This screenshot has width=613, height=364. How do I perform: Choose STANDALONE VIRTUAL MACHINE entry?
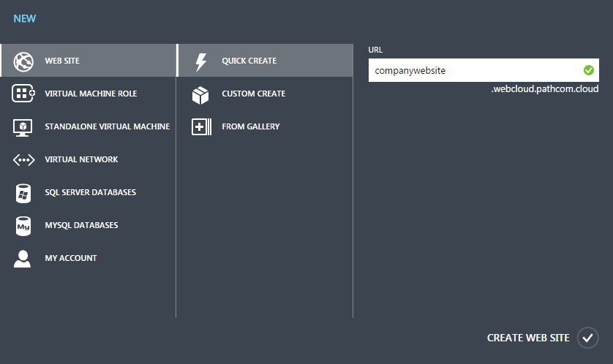[108, 126]
